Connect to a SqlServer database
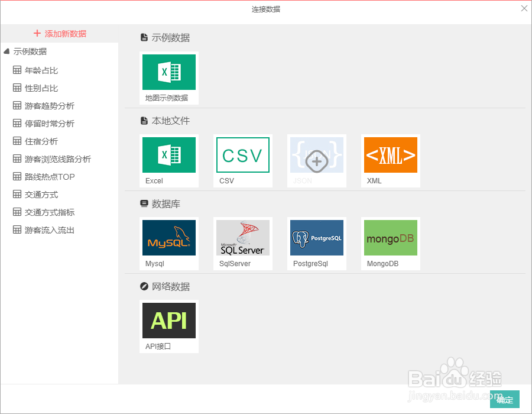 pyautogui.click(x=243, y=244)
